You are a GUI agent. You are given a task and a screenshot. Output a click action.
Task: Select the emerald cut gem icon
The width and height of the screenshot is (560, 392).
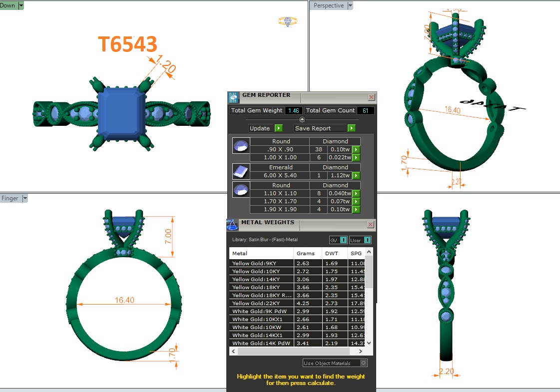(241, 171)
